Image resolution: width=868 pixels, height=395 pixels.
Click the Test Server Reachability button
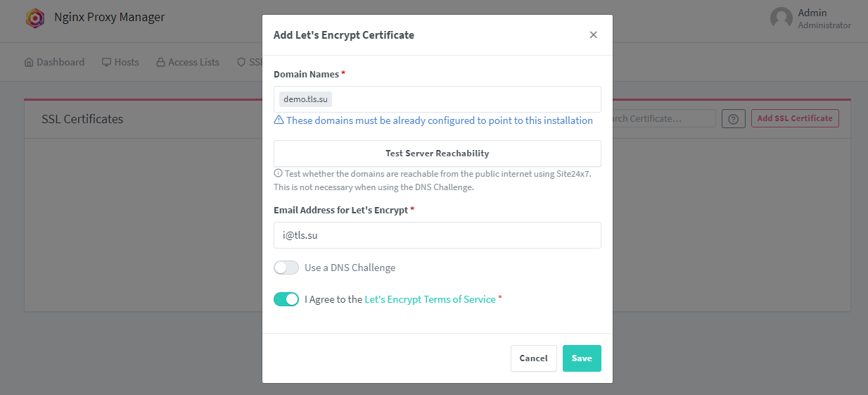(x=438, y=153)
